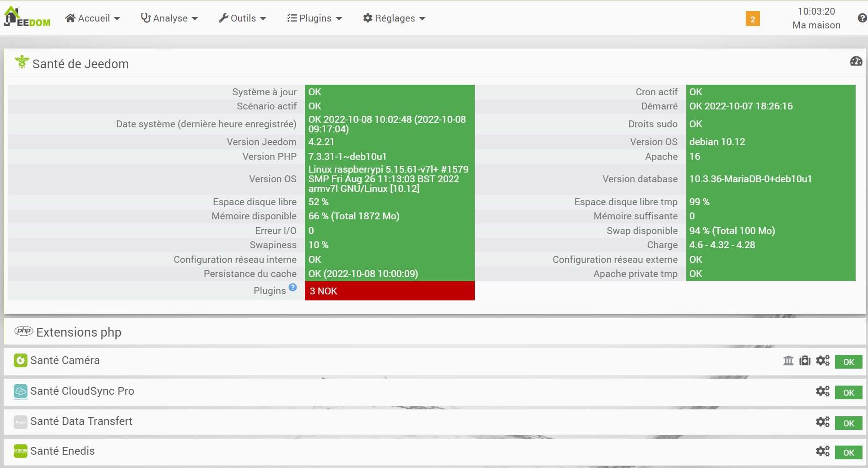
Task: Open the orange notification badge showing 2
Action: click(753, 19)
